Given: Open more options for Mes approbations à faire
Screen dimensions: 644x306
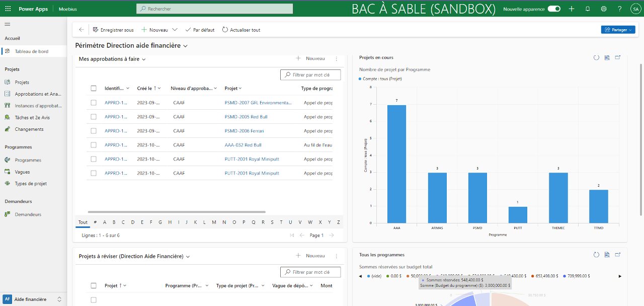Looking at the screenshot, I should (x=337, y=59).
